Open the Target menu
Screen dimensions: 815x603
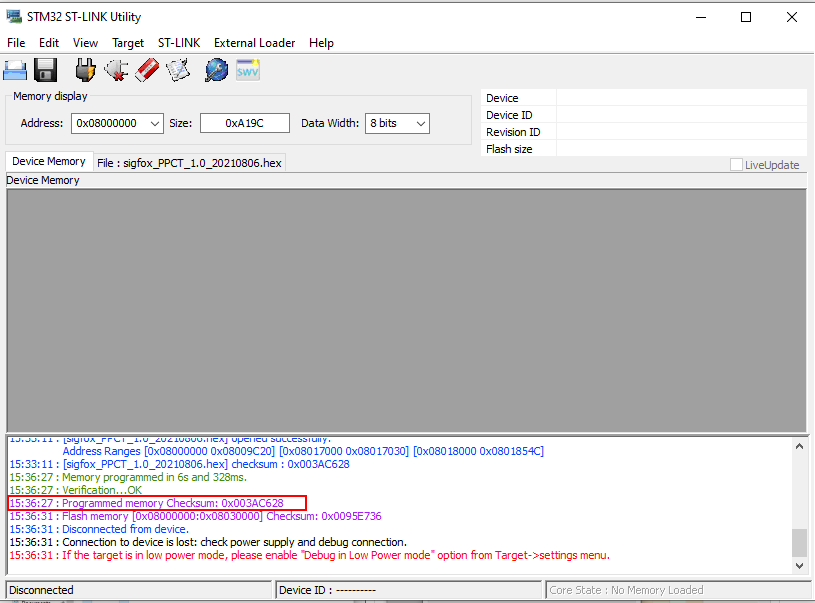click(x=128, y=43)
